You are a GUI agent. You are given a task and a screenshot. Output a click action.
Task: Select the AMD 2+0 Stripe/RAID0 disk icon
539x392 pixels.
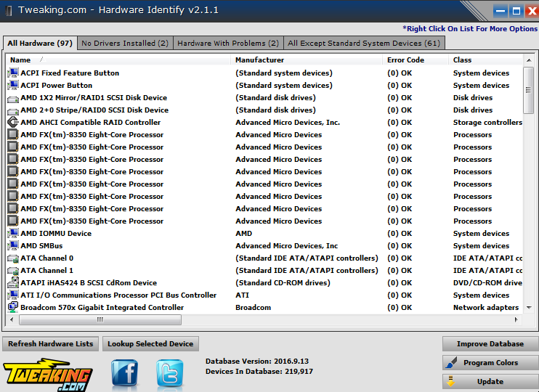pos(13,111)
